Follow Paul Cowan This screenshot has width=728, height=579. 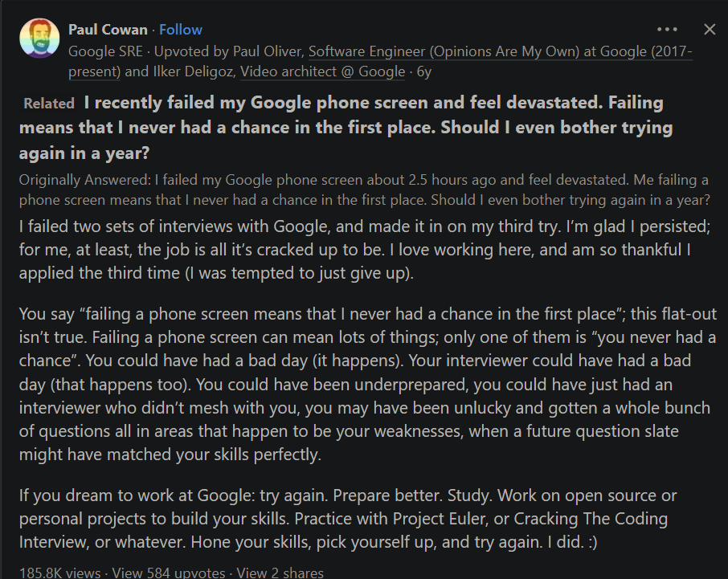point(181,30)
